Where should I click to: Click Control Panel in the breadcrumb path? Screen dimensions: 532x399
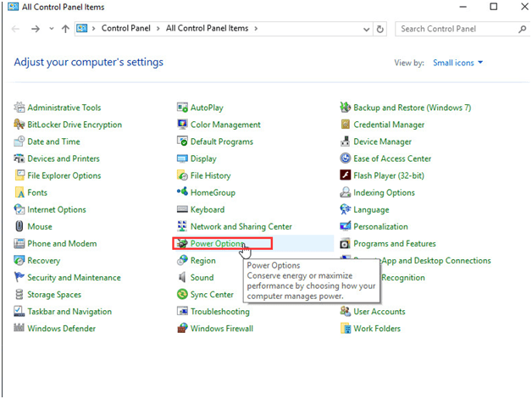tap(126, 29)
